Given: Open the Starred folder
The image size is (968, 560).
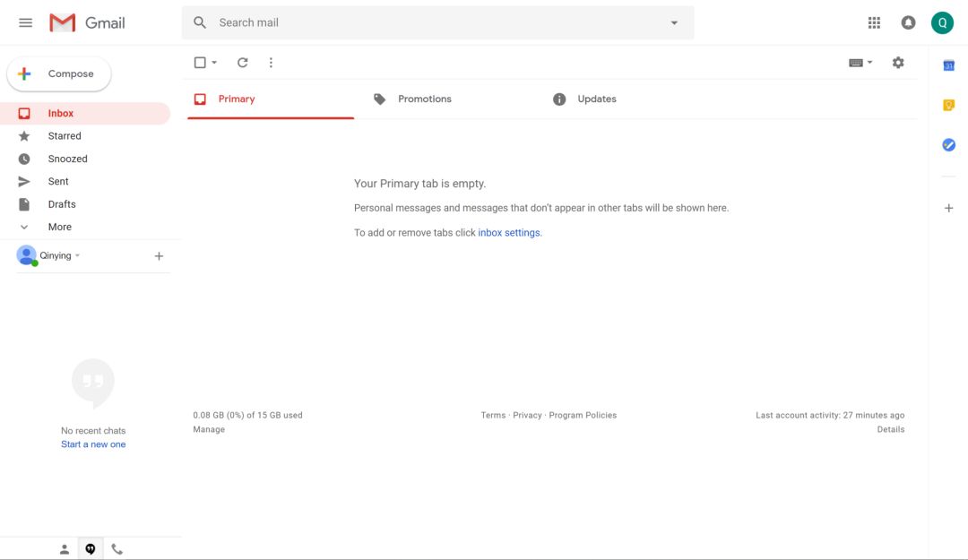Looking at the screenshot, I should coord(65,136).
